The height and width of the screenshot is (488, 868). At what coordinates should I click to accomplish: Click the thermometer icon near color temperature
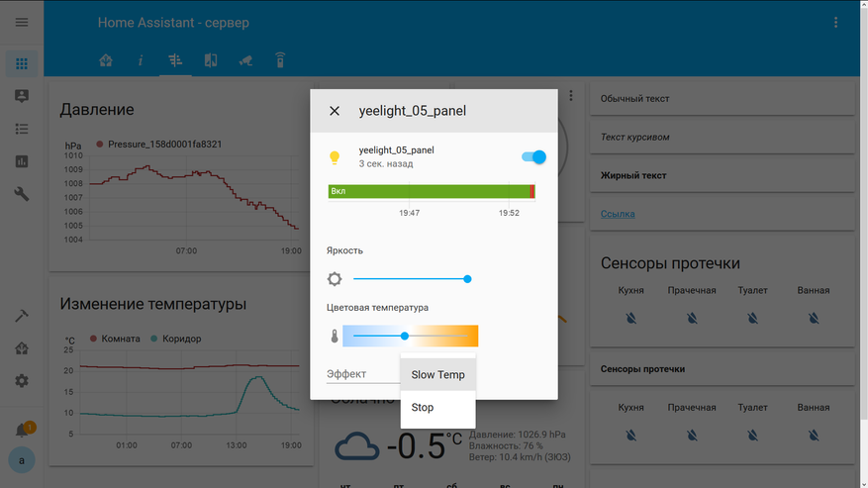pyautogui.click(x=335, y=337)
